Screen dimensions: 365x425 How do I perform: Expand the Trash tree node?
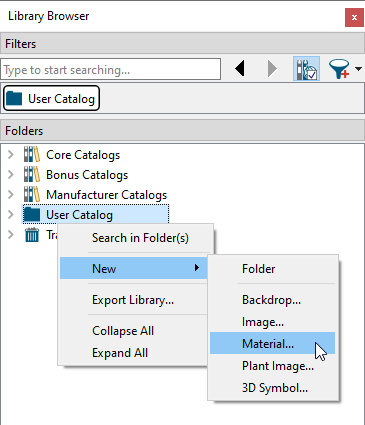pos(11,235)
